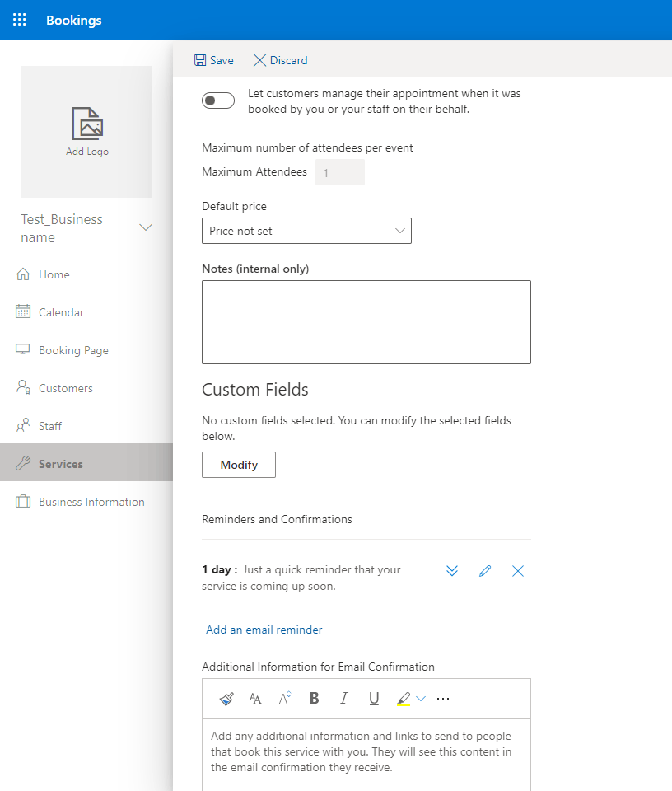Image resolution: width=672 pixels, height=791 pixels.
Task: Delete the 1 day email reminder
Action: click(x=518, y=571)
